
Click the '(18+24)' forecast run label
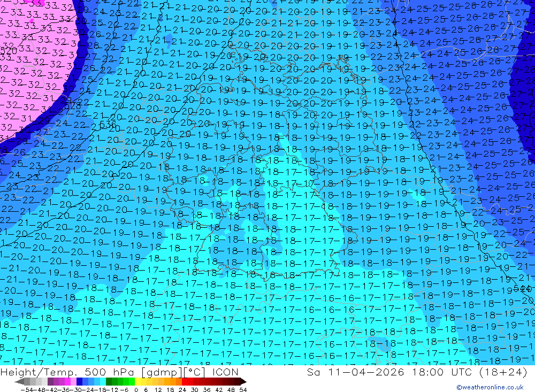click(503, 372)
